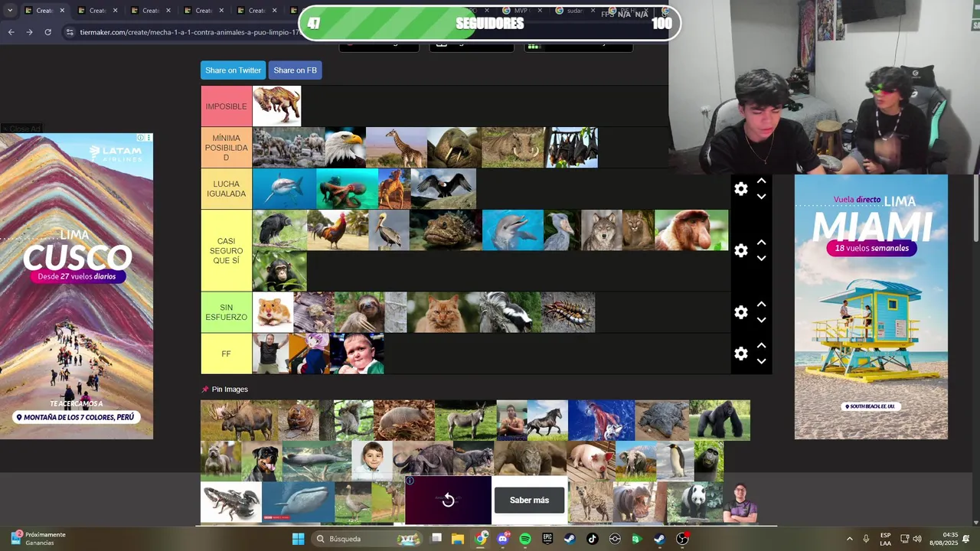The width and height of the screenshot is (980, 551).
Task: View site information icon in address bar
Action: point(70,32)
